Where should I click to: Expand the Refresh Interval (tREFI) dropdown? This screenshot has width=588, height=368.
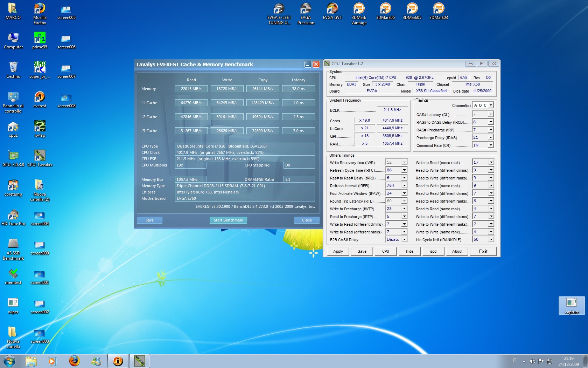pyautogui.click(x=404, y=185)
